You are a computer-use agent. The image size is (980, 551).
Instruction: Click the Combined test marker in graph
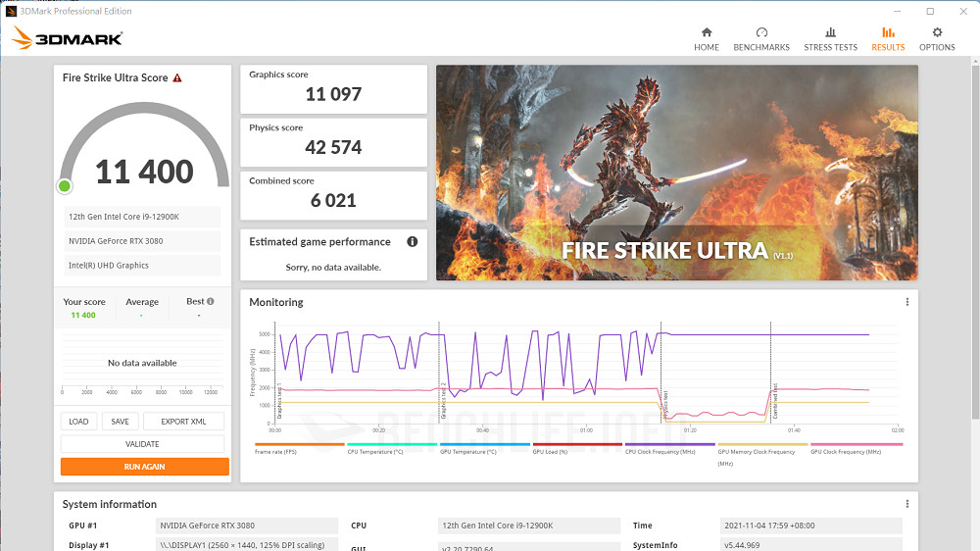click(775, 401)
